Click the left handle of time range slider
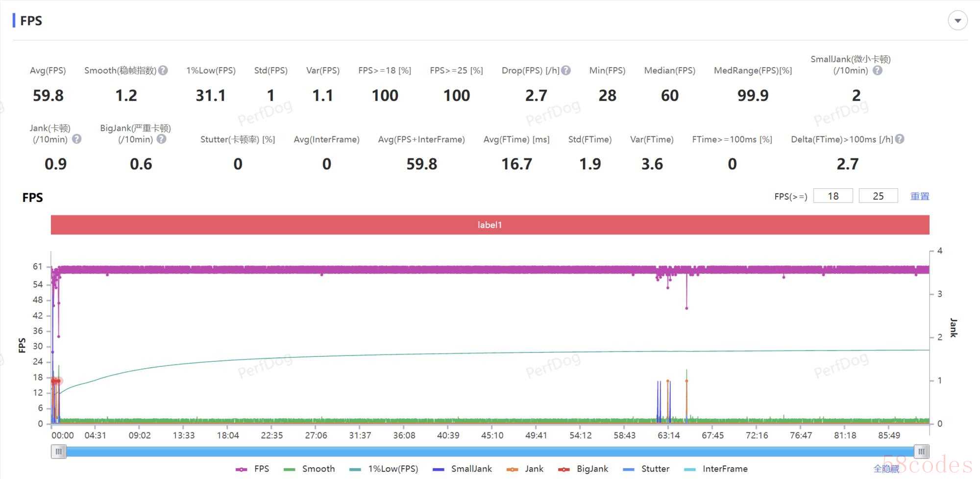The height and width of the screenshot is (479, 980). (x=59, y=452)
